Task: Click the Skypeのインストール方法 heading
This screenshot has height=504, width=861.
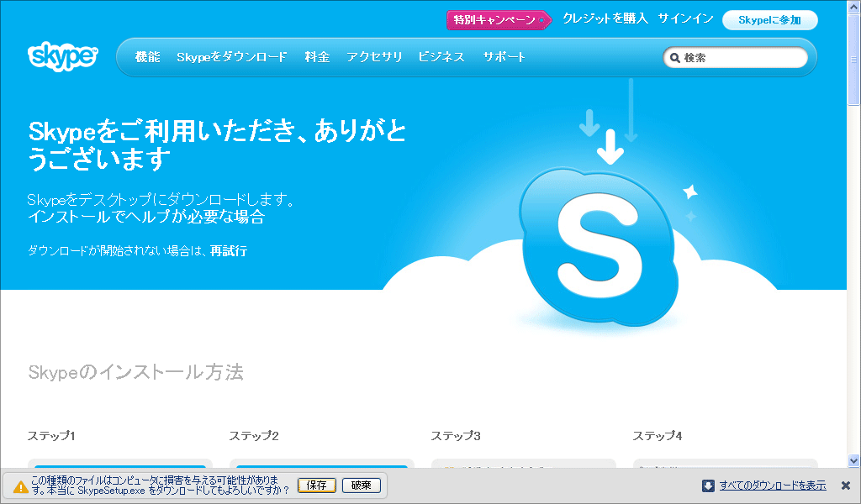Action: point(135,372)
